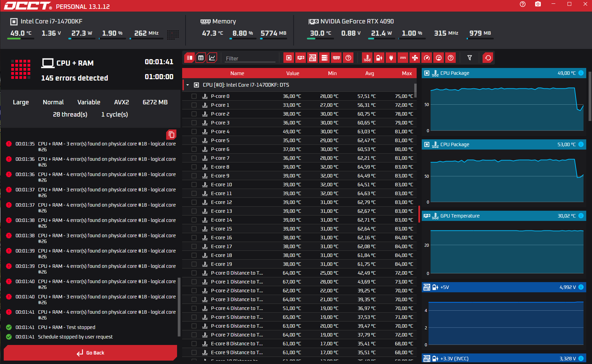Select the E-core 16 row name
The image size is (592, 364).
tap(221, 238)
